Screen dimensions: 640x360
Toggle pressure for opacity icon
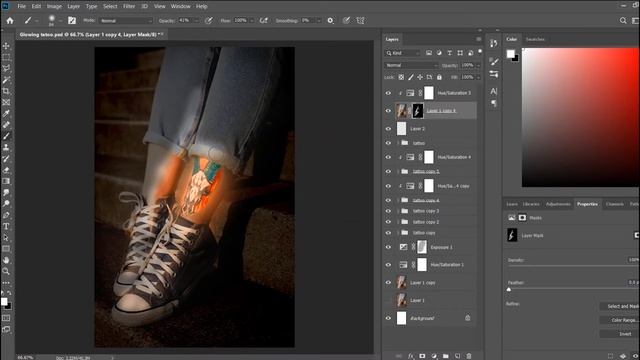tap(209, 20)
